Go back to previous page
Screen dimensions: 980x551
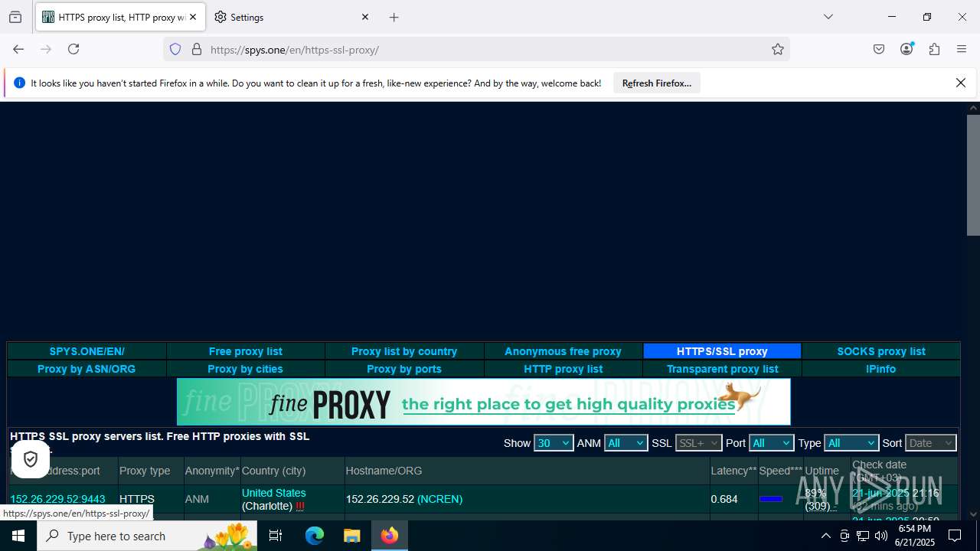point(18,49)
